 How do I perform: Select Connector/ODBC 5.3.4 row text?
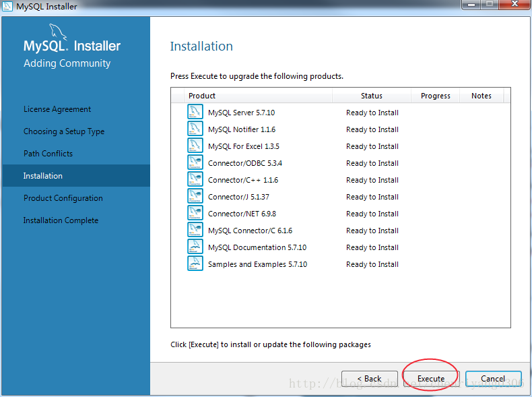pos(245,163)
